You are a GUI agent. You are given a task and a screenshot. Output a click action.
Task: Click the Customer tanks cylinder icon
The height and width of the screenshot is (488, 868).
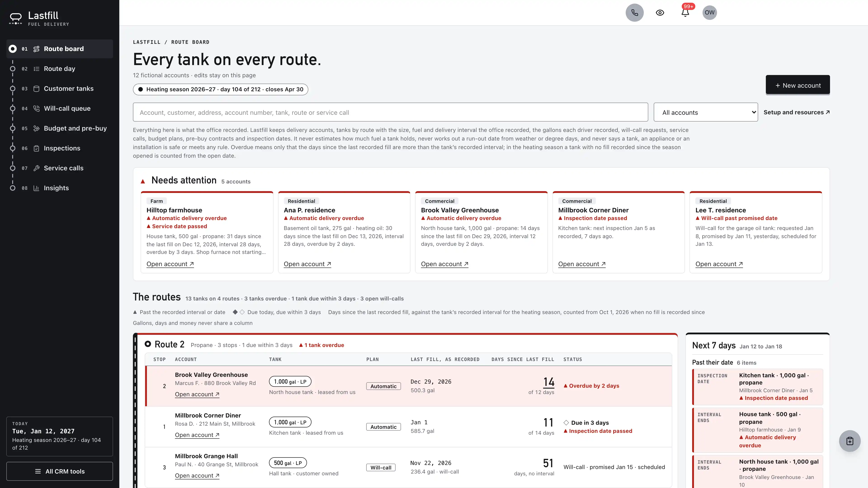tap(36, 89)
